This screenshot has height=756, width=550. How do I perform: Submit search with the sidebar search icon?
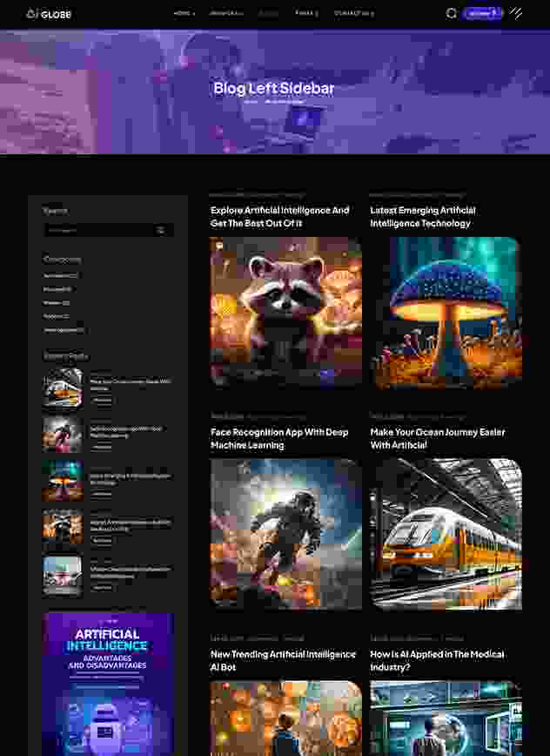click(x=160, y=230)
